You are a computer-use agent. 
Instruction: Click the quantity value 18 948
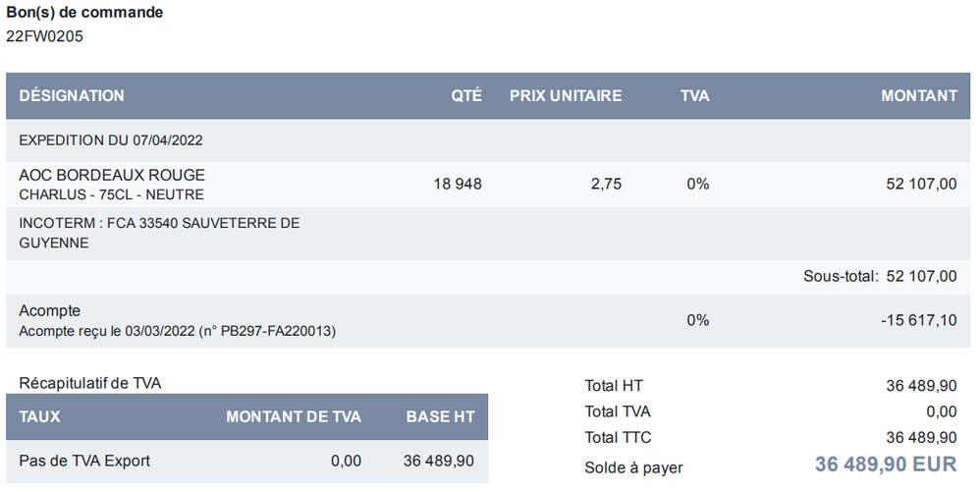pyautogui.click(x=458, y=184)
